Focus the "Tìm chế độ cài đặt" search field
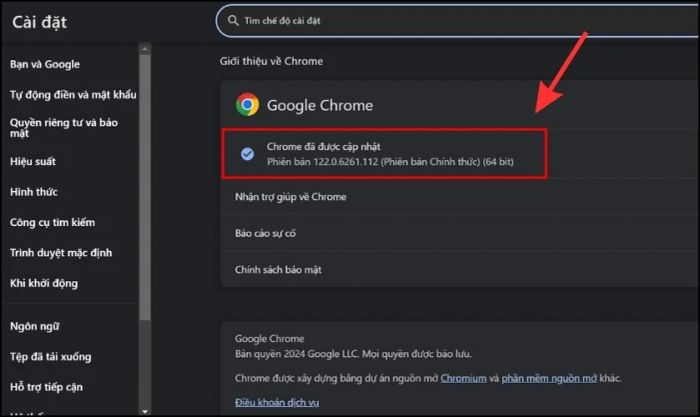Viewport: 700px width, 417px height. (x=458, y=21)
